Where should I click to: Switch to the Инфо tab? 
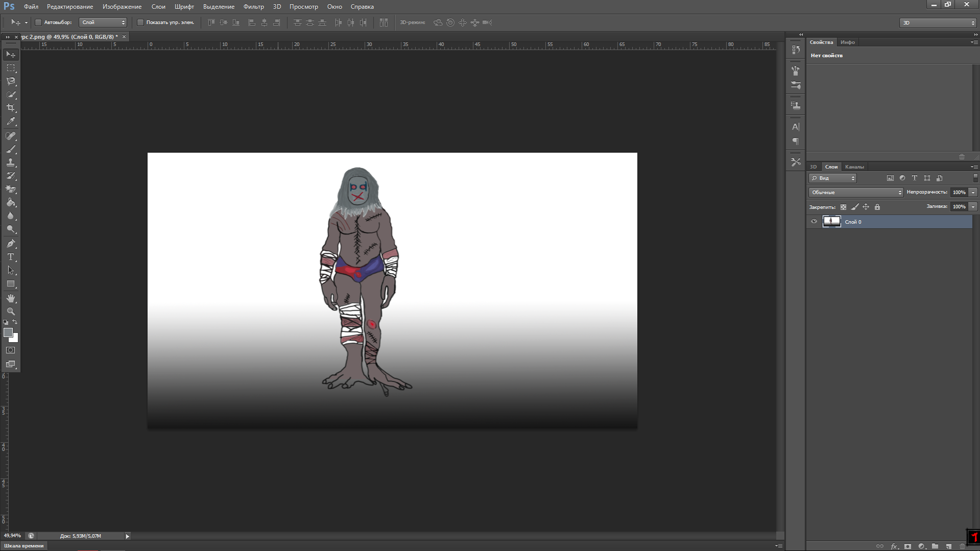(x=848, y=42)
